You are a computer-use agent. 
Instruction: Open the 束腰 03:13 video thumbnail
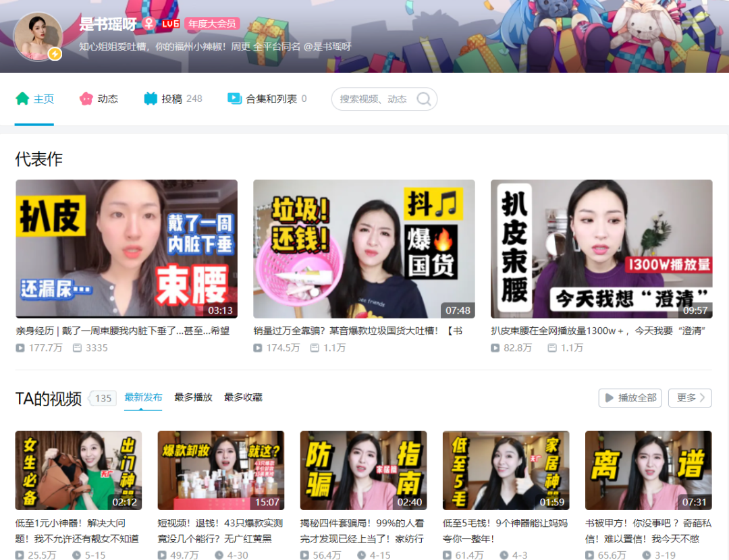(x=126, y=249)
